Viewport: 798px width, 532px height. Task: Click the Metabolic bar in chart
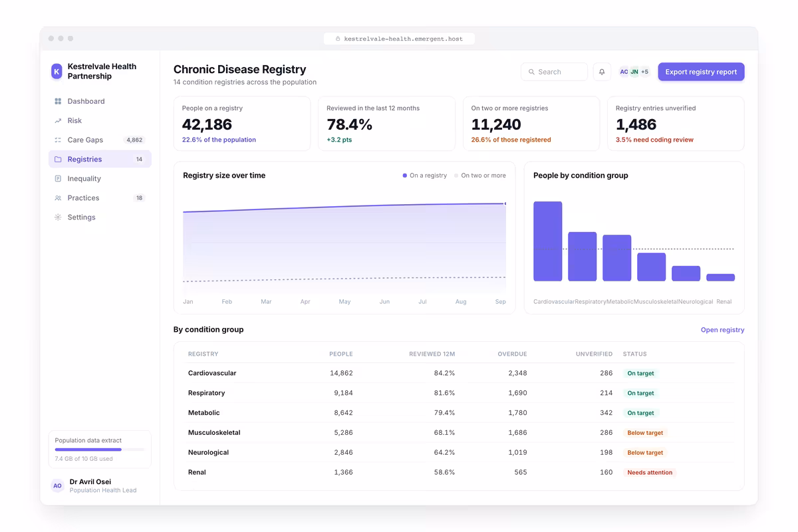tap(617, 258)
